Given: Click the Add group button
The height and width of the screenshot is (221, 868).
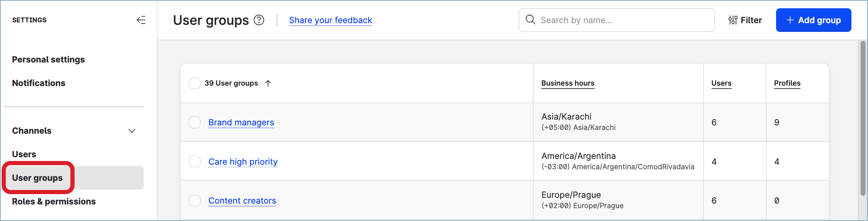Looking at the screenshot, I should pos(813,20).
